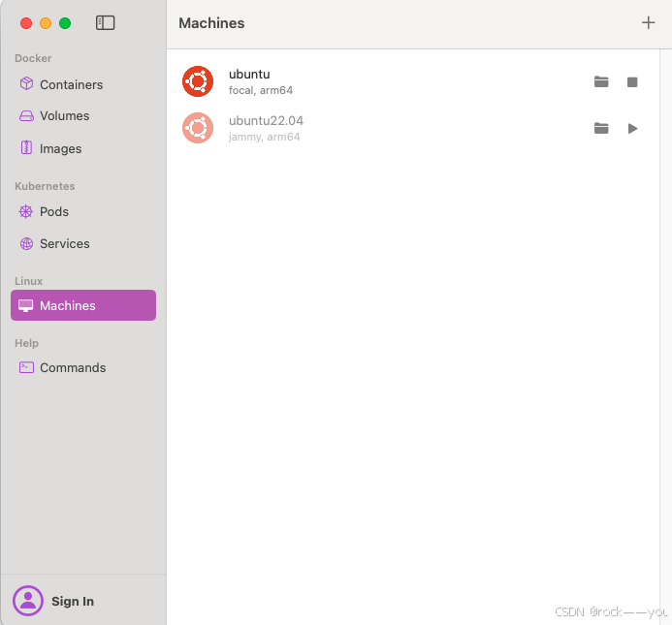Open the Images section
The image size is (672, 625).
click(83, 148)
